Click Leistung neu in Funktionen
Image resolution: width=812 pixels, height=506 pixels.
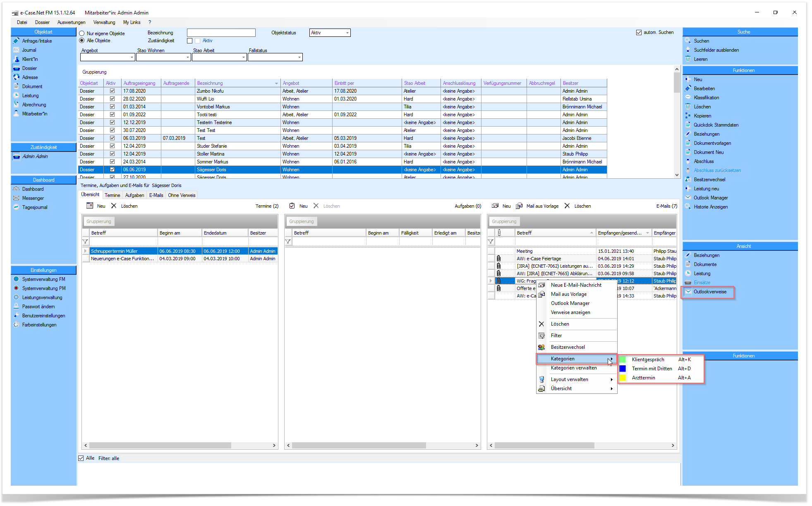pos(706,189)
